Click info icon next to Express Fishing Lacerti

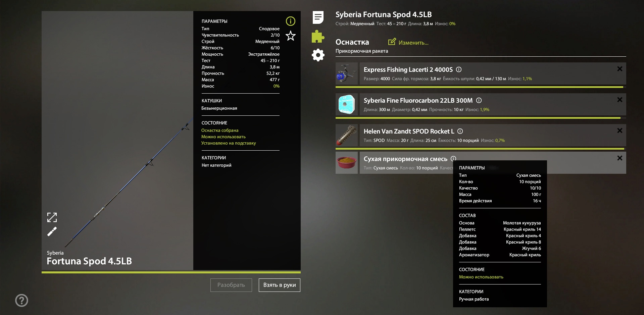point(459,69)
